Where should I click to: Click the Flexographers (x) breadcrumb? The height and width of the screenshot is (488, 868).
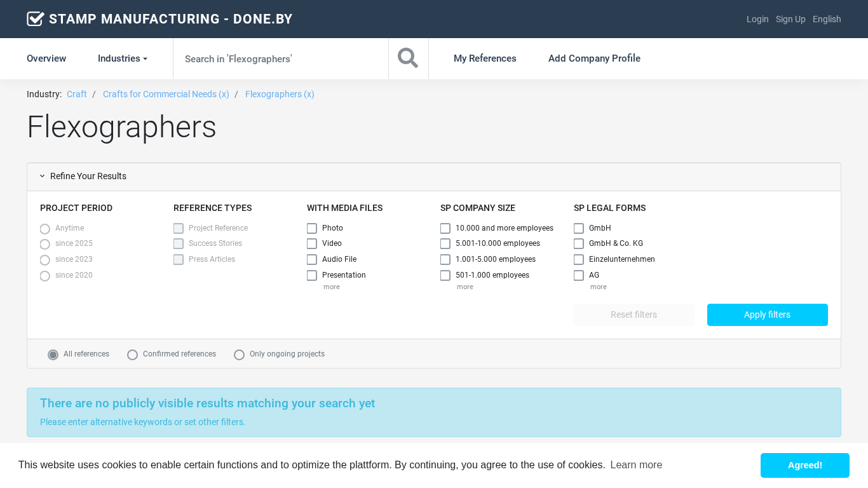point(280,94)
